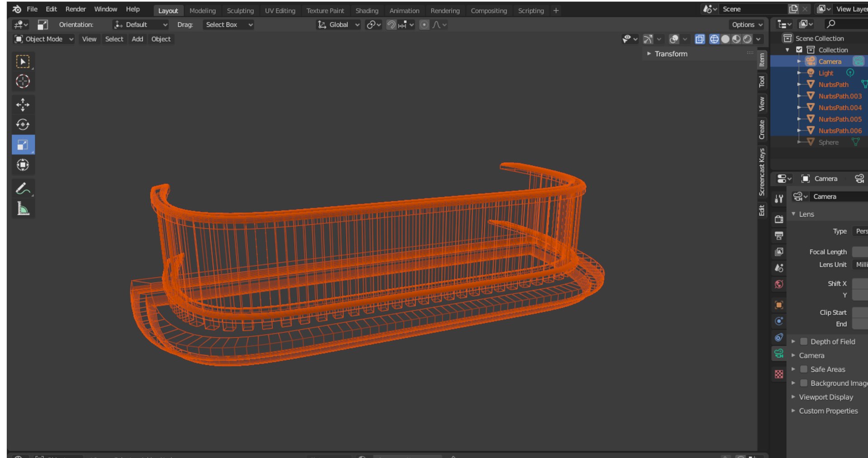This screenshot has width=868, height=458.
Task: Open the Output properties tab
Action: pyautogui.click(x=779, y=236)
